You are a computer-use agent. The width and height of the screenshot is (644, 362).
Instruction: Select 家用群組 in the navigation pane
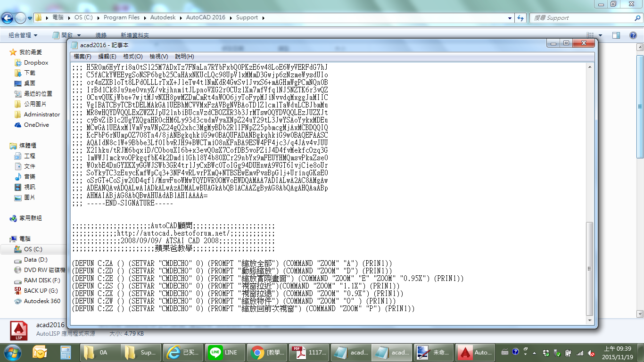tap(31, 218)
